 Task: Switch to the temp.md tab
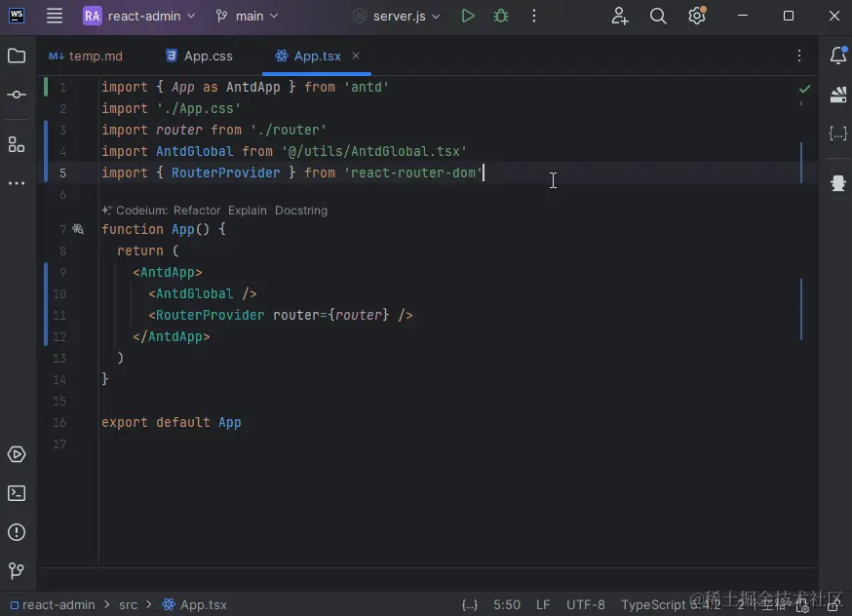click(x=86, y=56)
